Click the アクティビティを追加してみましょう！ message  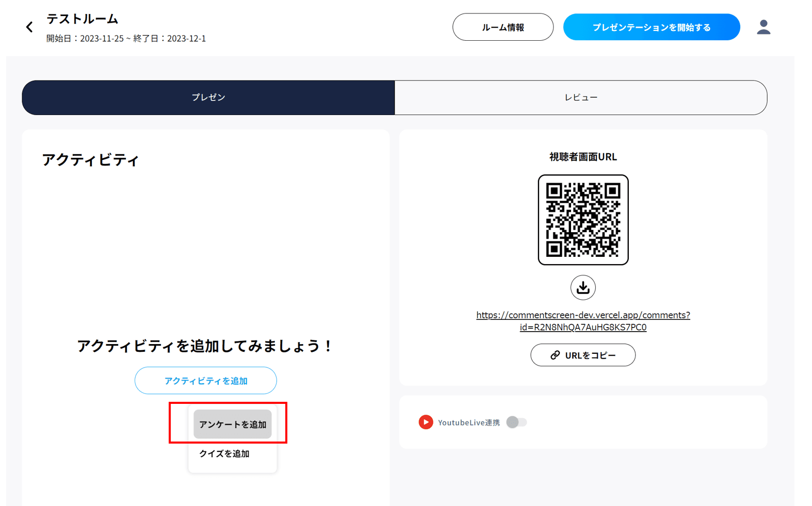point(205,346)
